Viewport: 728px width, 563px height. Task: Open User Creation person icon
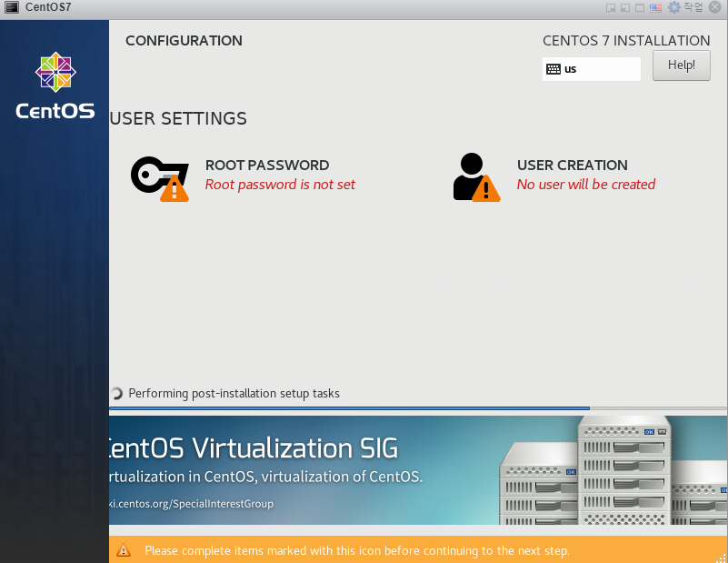(x=476, y=177)
